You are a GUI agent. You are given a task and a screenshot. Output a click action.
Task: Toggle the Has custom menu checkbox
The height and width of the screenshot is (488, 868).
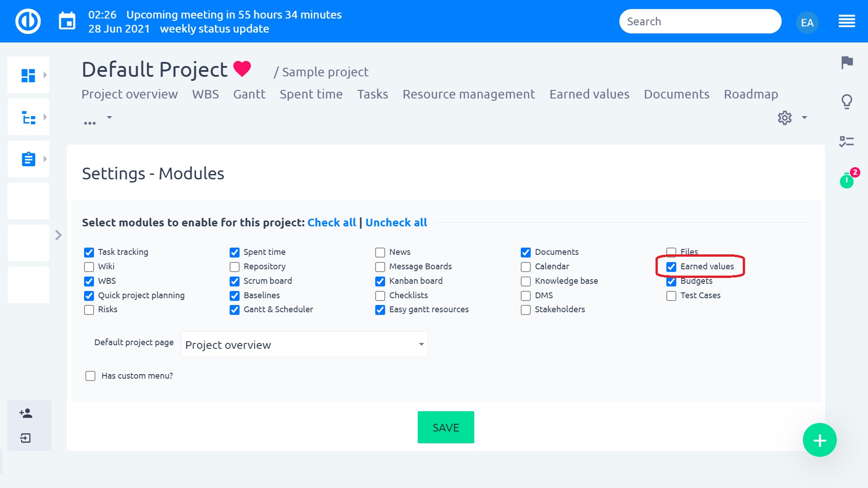click(90, 376)
